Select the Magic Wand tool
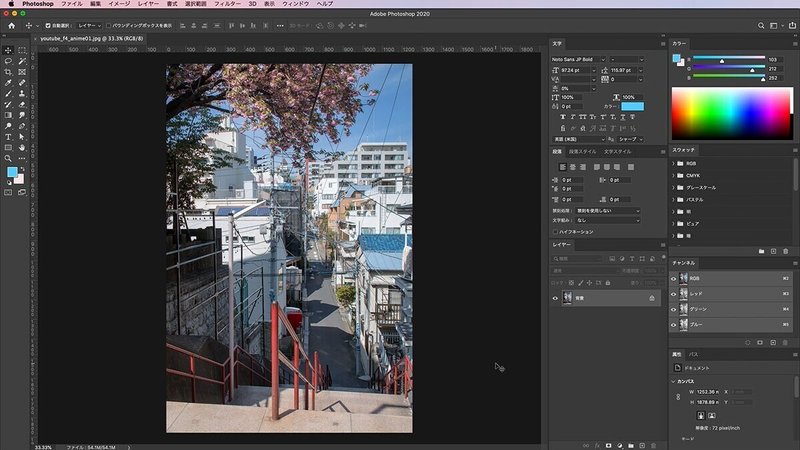800x450 pixels. 22,61
